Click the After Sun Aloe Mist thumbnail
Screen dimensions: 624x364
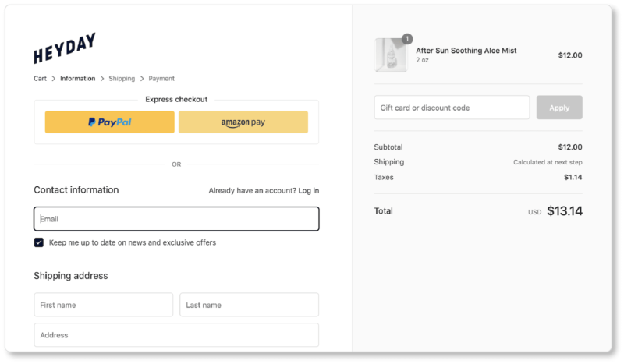390,55
